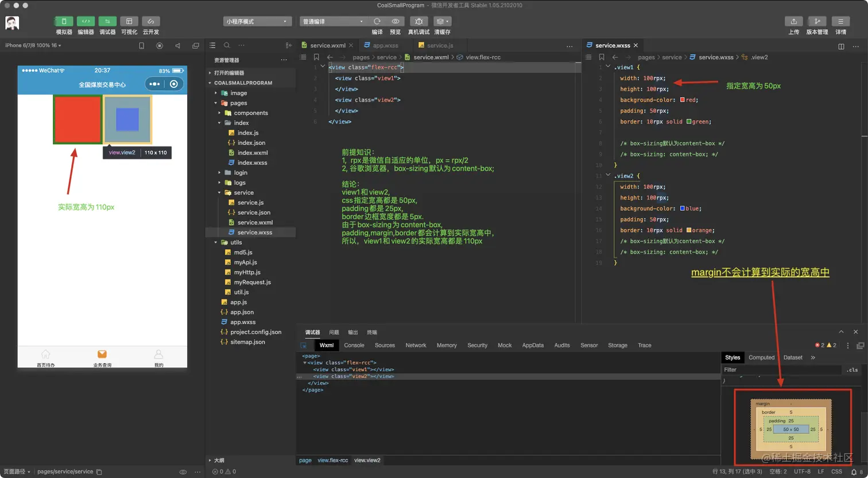Click the .cls button in Styles panel
The height and width of the screenshot is (478, 868).
pos(852,370)
